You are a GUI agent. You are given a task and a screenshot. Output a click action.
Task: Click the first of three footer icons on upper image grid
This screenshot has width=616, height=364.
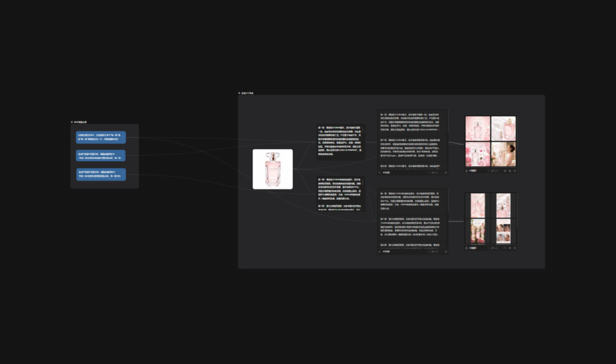505,171
